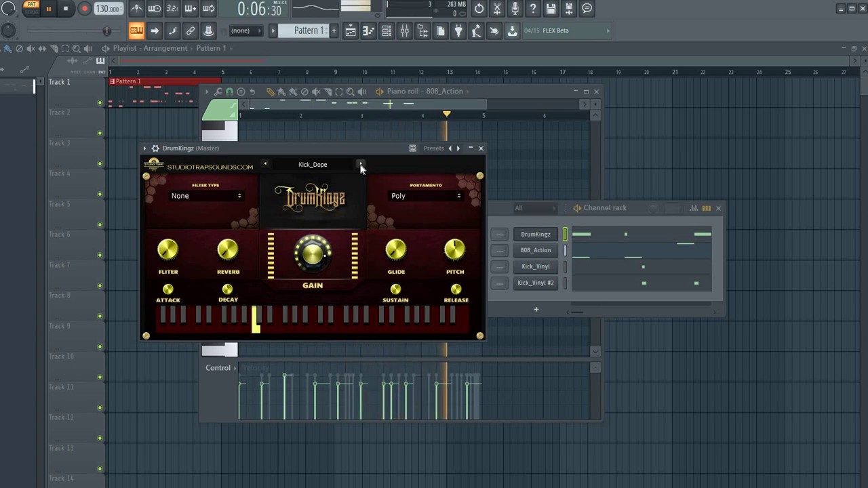The image size is (868, 488).
Task: Toggle Piano roll snap magnet icon
Action: coord(230,91)
